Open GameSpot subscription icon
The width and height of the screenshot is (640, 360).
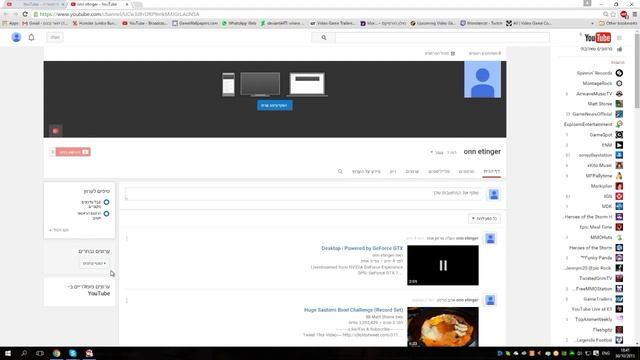click(x=619, y=135)
